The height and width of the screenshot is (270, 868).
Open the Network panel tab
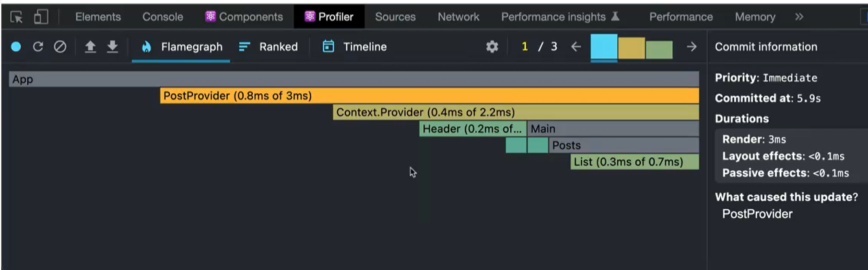[458, 17]
